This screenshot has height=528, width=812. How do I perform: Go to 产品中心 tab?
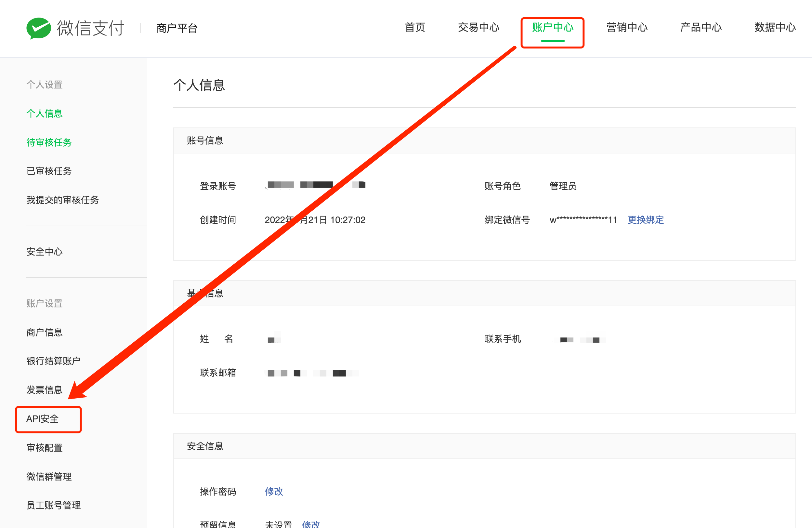click(x=701, y=27)
